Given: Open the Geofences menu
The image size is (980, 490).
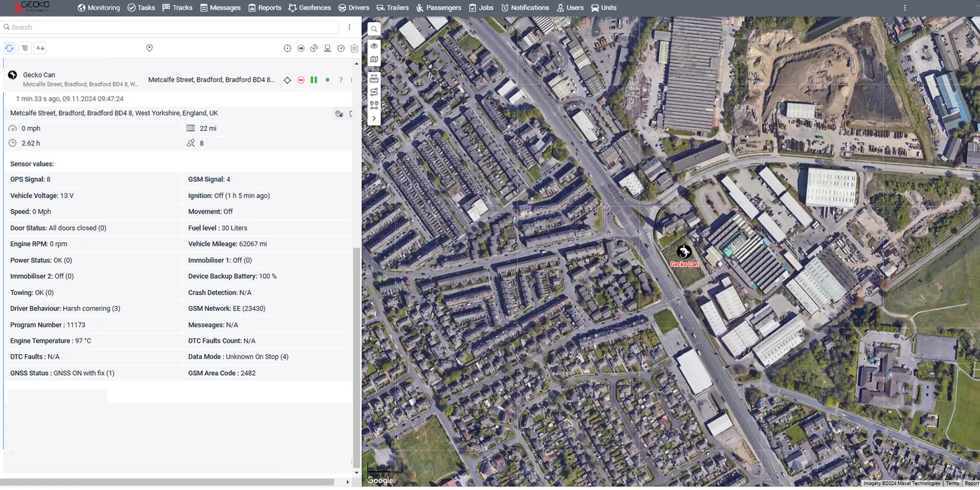Looking at the screenshot, I should pyautogui.click(x=309, y=8).
